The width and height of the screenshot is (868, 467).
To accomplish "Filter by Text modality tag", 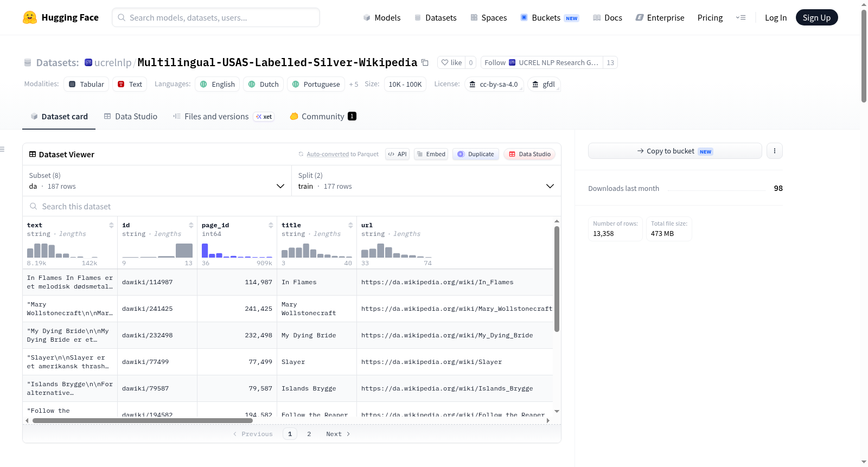I will (x=130, y=84).
